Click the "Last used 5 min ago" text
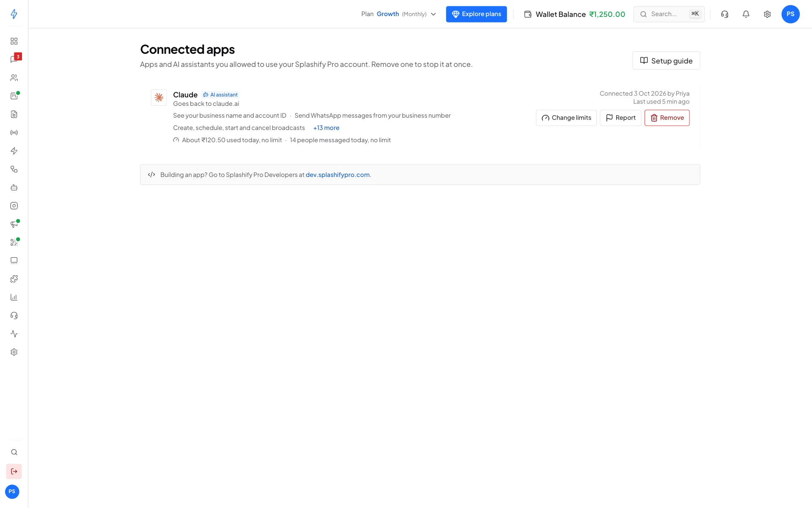The image size is (812, 508). [x=661, y=102]
